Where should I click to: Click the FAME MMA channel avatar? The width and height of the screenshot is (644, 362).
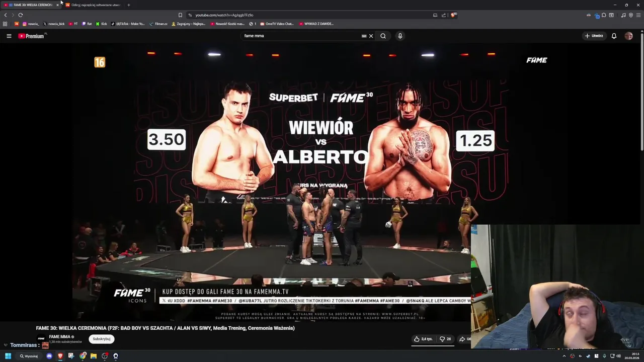click(x=41, y=339)
